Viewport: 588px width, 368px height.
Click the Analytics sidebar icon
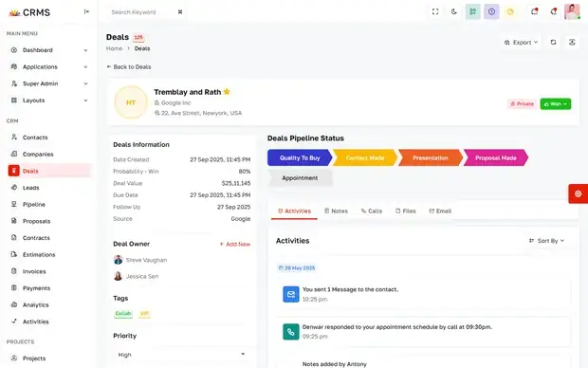click(x=14, y=304)
